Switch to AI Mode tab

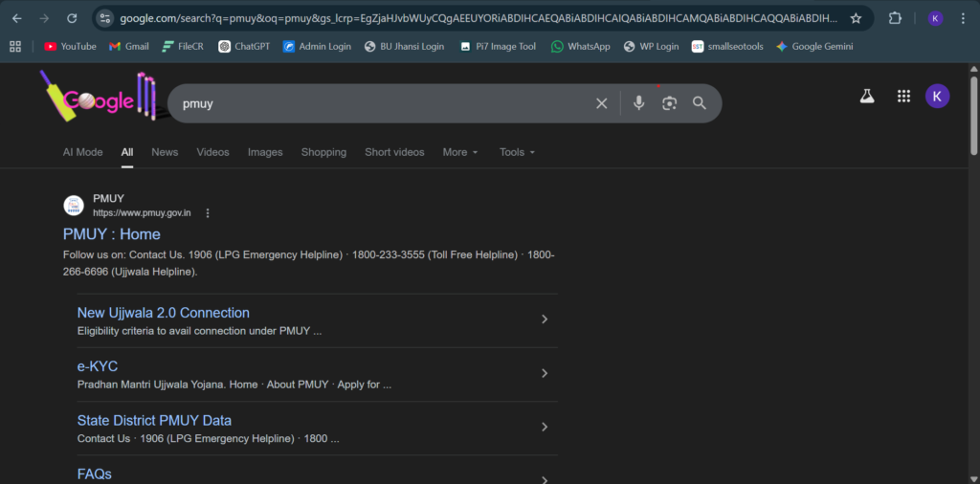82,152
